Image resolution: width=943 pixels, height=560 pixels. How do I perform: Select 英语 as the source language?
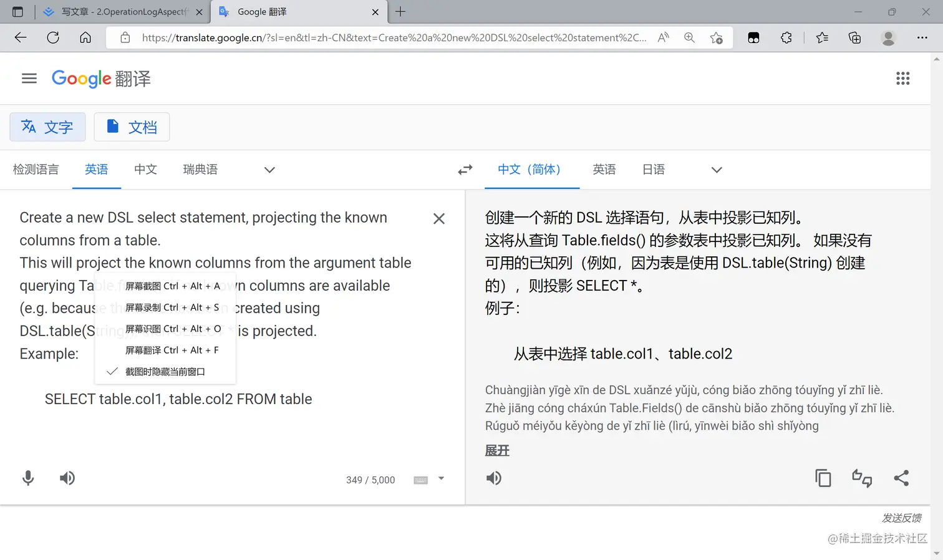[97, 170]
